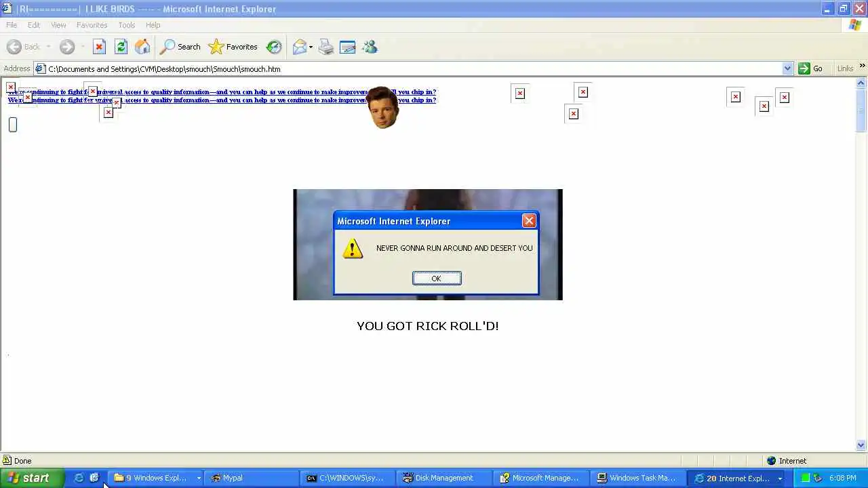Click the address bar path field
The height and width of the screenshot is (488, 868).
pyautogui.click(x=414, y=68)
